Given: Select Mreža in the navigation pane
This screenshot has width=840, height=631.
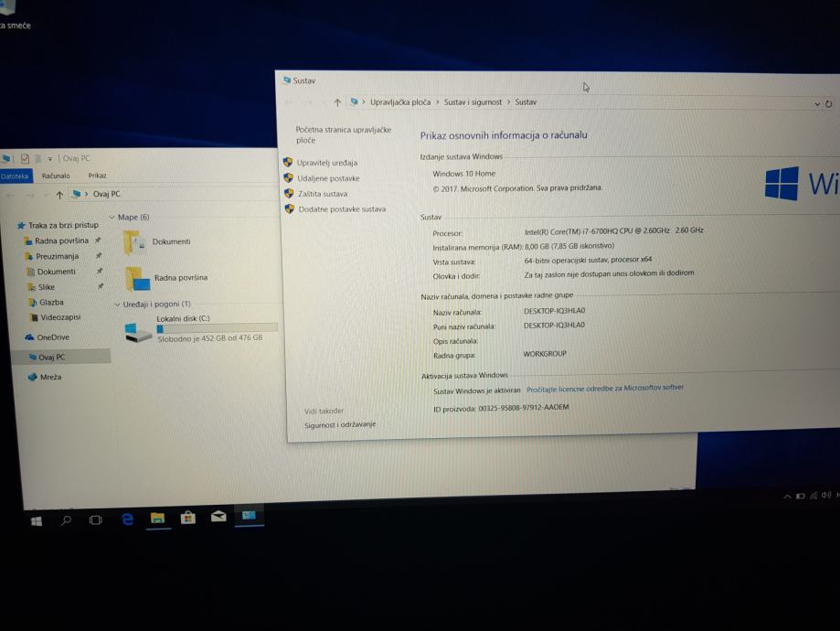Looking at the screenshot, I should (x=45, y=377).
